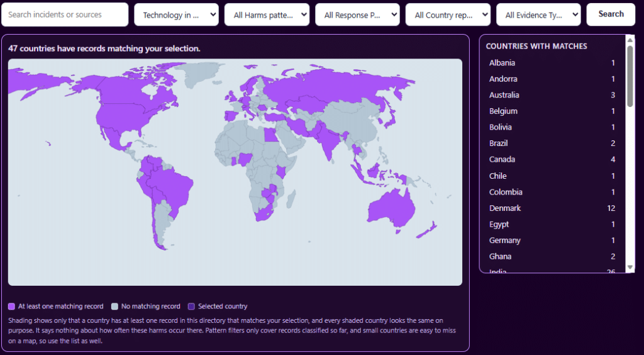This screenshot has width=644, height=355.
Task: Choose Egypt in the matches list
Action: [552, 224]
